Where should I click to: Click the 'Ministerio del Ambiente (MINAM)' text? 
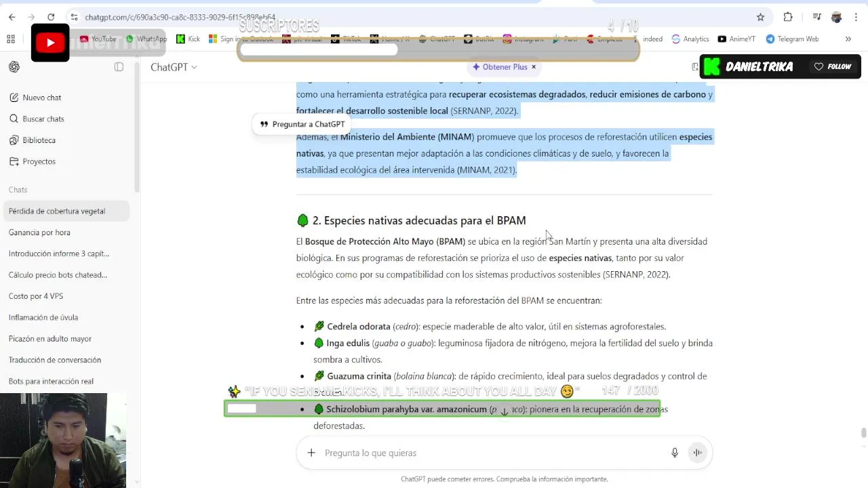407,137
